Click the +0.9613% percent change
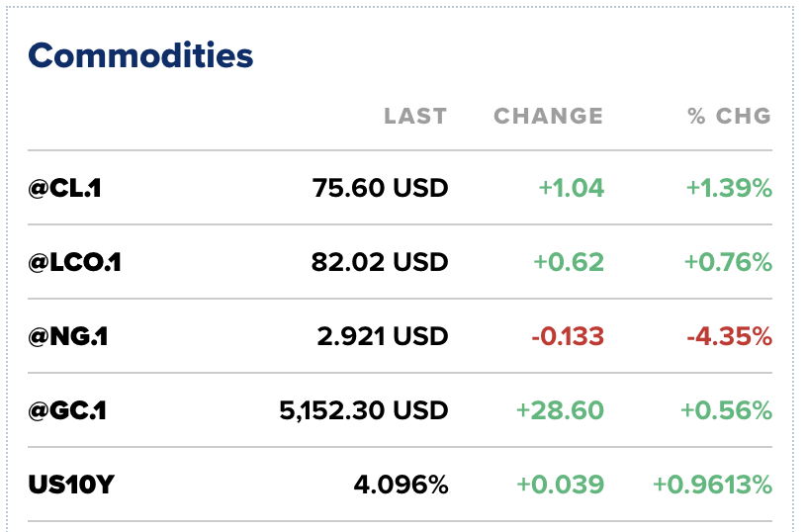The height and width of the screenshot is (532, 805). point(712,485)
